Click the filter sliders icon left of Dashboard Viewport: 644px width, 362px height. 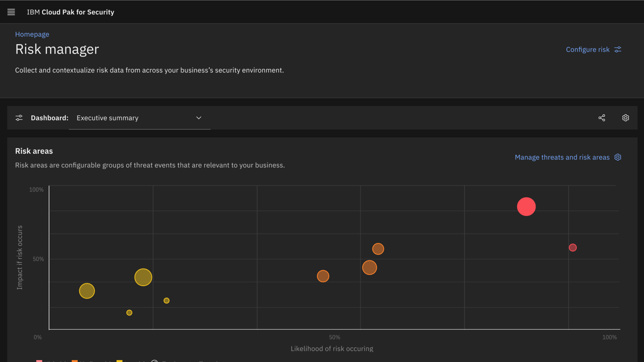point(19,118)
